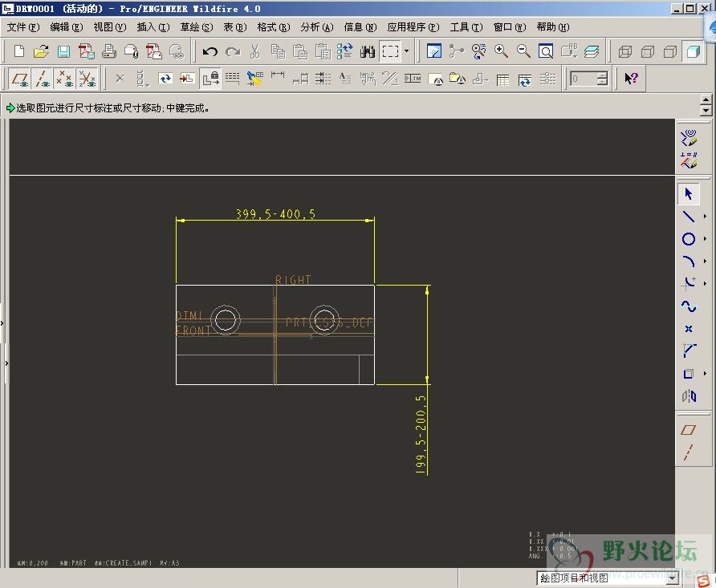The image size is (716, 588).
Task: Select the 399.5-400.5 horizontal dimension text
Action: pyautogui.click(x=275, y=214)
